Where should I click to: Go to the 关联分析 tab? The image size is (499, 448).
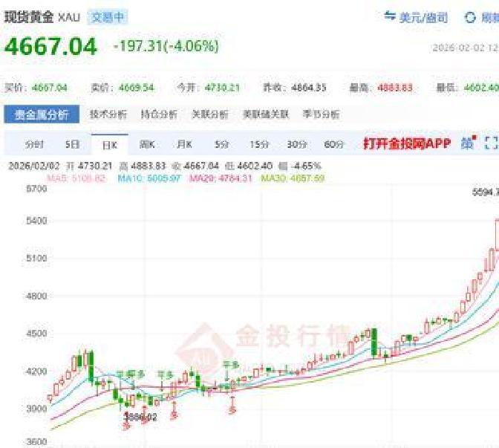[x=210, y=114]
